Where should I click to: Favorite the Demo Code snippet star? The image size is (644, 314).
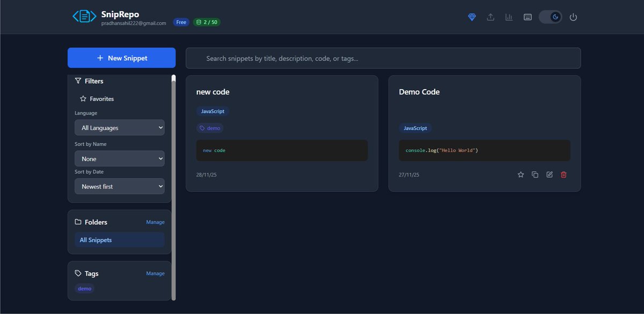(521, 174)
